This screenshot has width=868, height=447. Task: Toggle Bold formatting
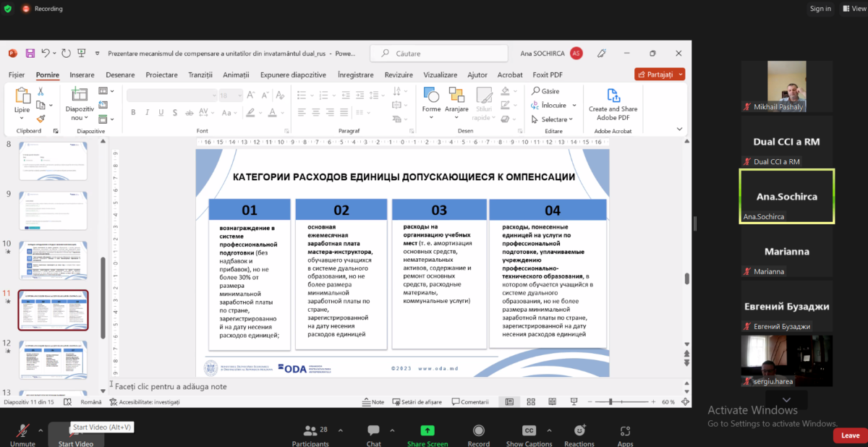(x=133, y=112)
